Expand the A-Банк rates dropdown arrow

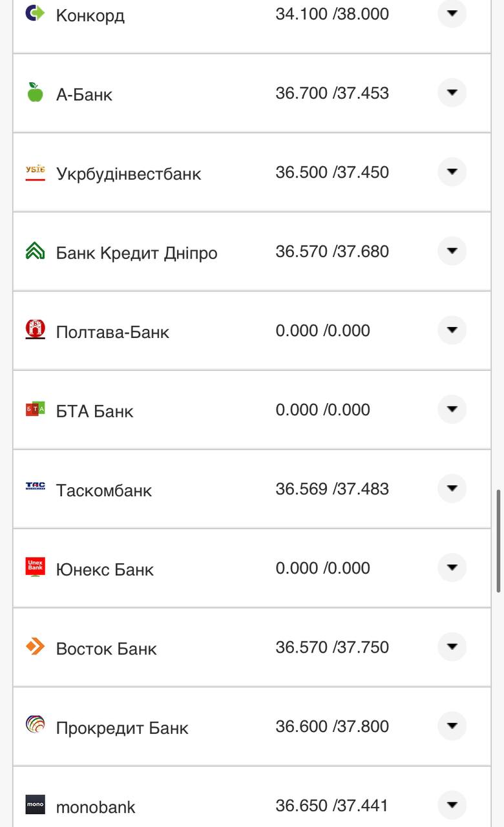[x=452, y=92]
